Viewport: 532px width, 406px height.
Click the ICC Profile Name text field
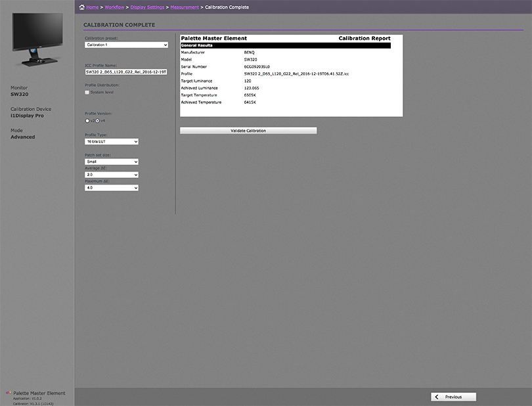tap(126, 72)
